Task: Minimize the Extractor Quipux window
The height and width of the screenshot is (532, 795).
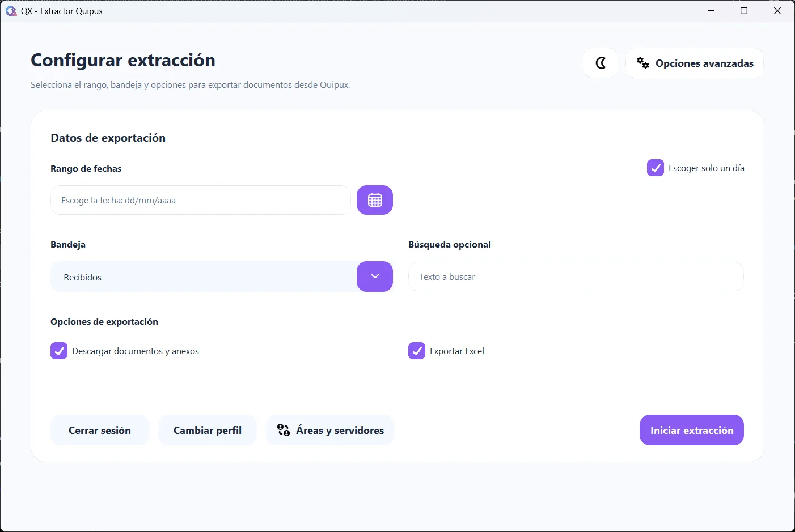Action: pos(711,11)
